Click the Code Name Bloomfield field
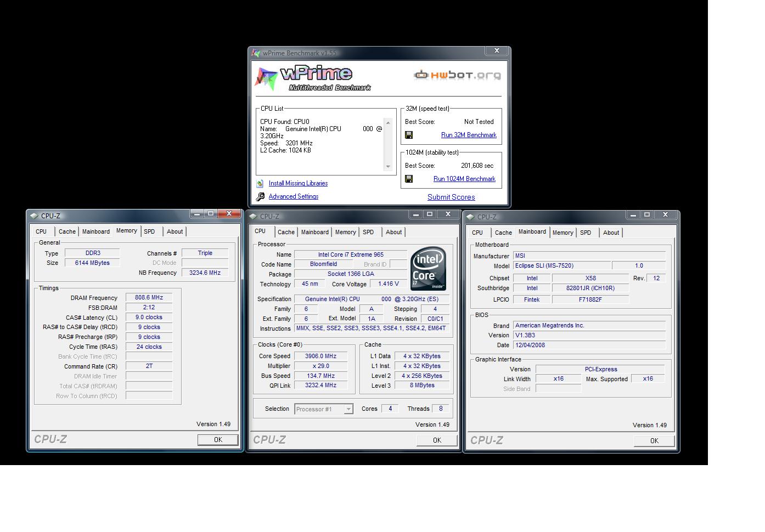This screenshot has height=532, width=765. [323, 264]
